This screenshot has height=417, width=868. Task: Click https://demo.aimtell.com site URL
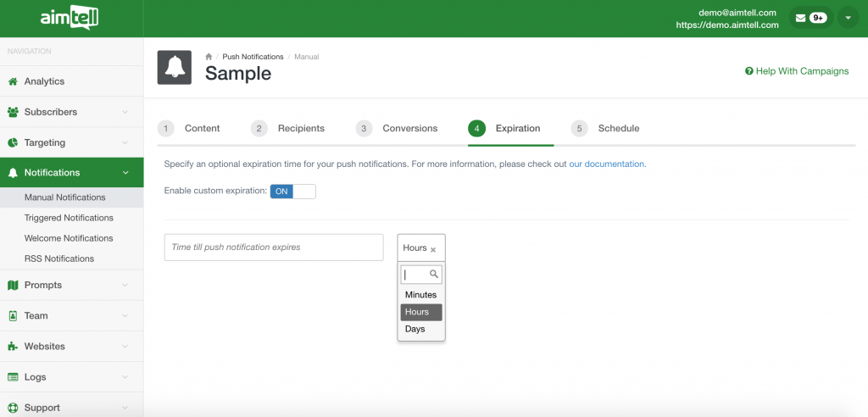tap(727, 25)
